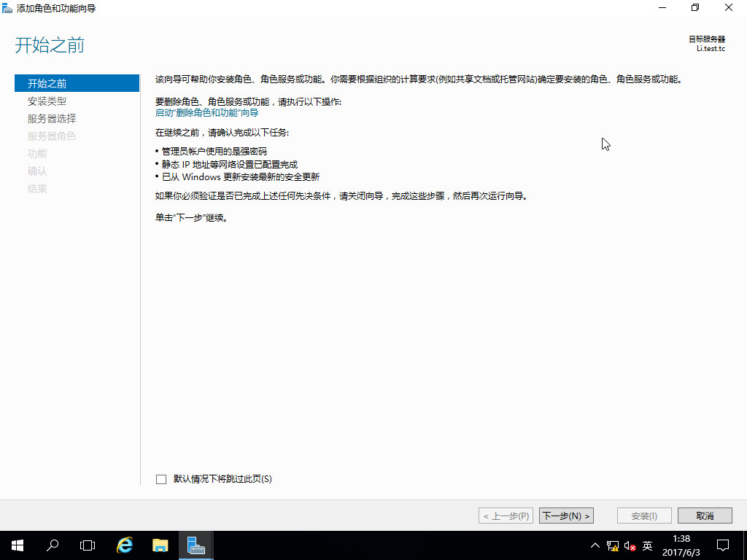Click 安装(I) button
The width and height of the screenshot is (747, 560).
point(644,516)
